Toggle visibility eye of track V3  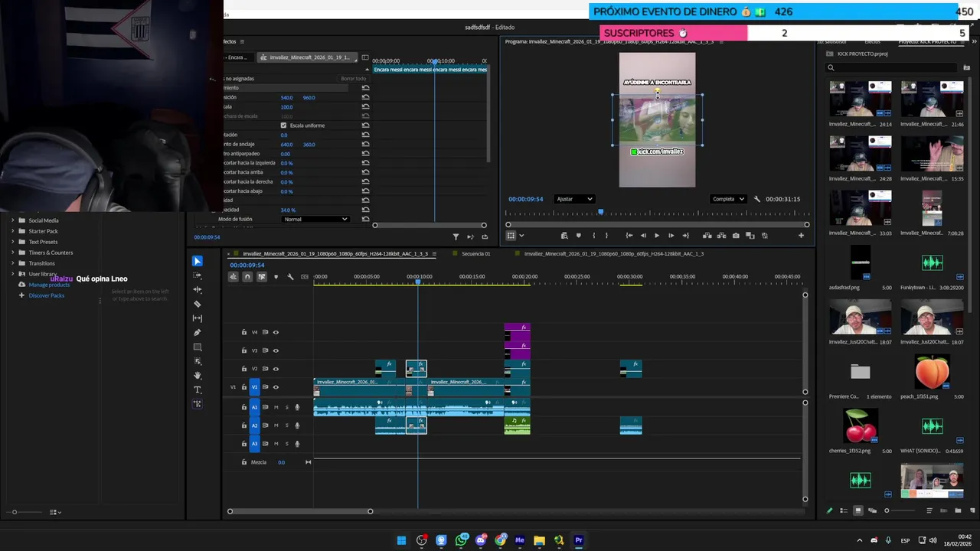276,350
